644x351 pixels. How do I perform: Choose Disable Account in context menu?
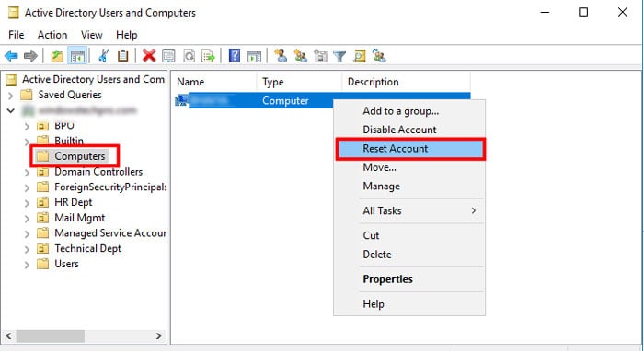[409, 130]
